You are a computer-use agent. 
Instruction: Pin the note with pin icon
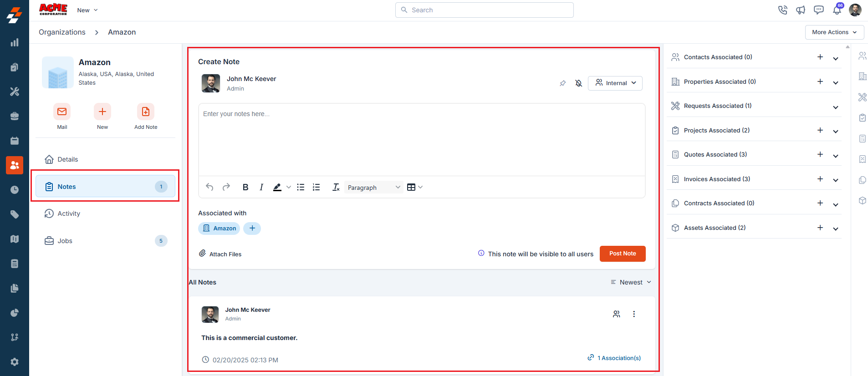563,83
